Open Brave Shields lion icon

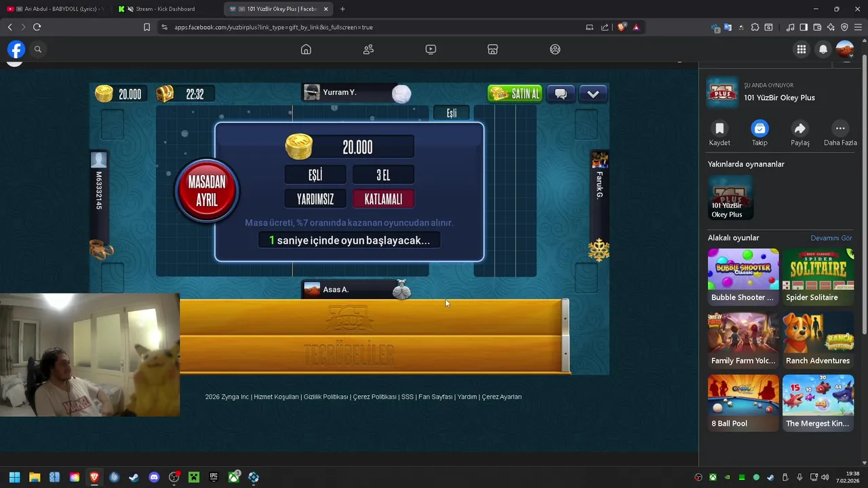(621, 27)
